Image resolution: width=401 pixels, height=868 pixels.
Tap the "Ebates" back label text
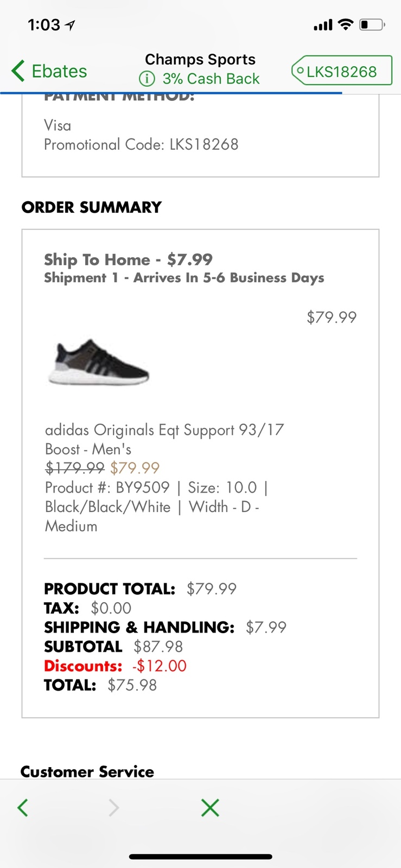click(59, 71)
